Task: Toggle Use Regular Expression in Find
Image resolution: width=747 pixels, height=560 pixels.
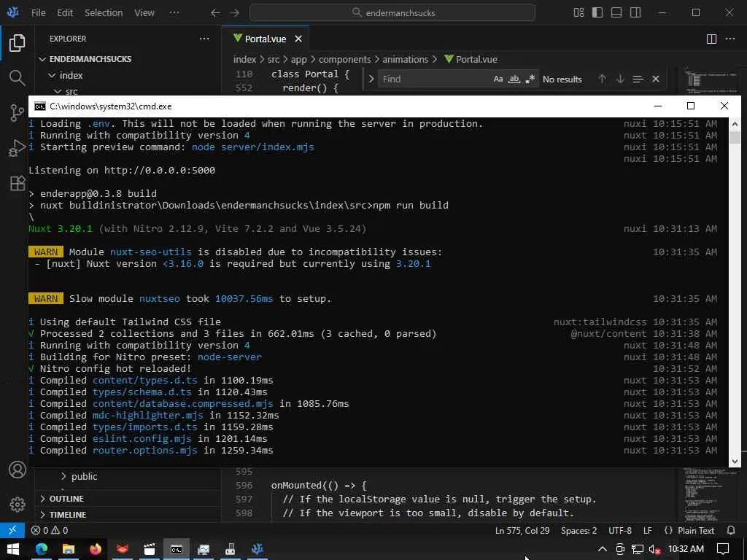Action: 530,79
